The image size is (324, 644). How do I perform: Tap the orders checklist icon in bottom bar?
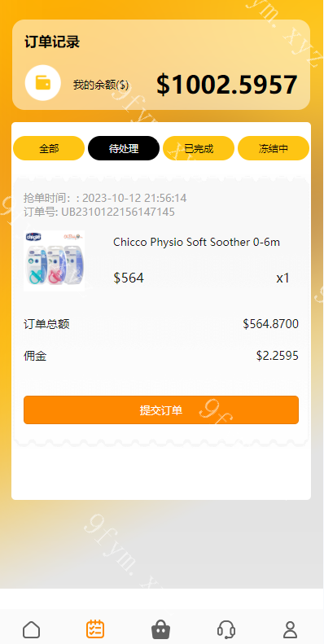tap(95, 629)
